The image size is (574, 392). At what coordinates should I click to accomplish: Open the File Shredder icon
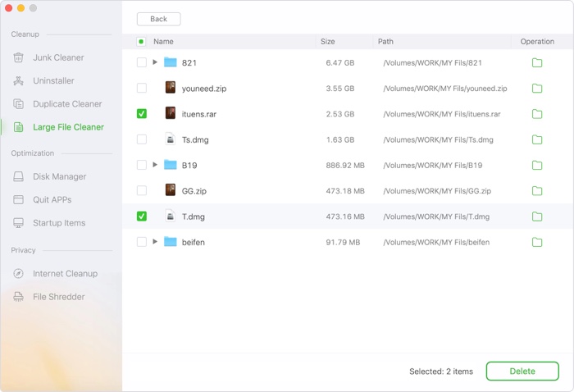click(x=18, y=297)
